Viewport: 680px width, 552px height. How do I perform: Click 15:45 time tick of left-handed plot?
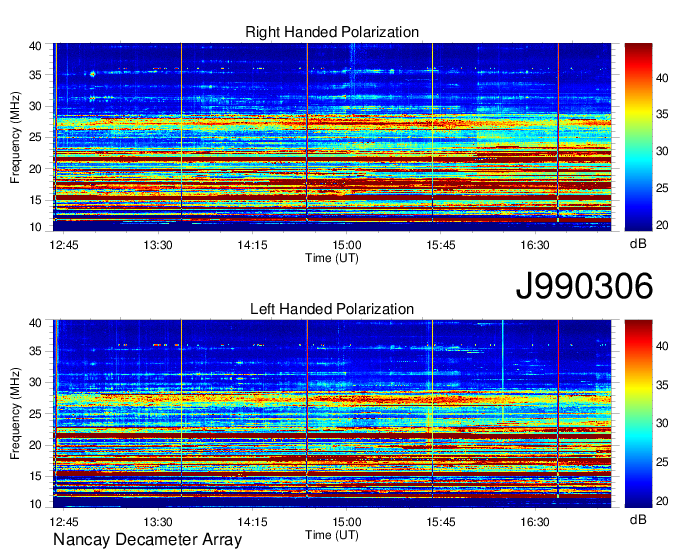(x=441, y=522)
